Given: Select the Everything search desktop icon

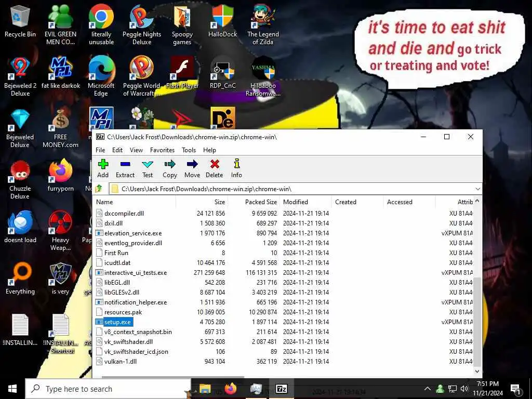Looking at the screenshot, I should (x=20, y=279).
